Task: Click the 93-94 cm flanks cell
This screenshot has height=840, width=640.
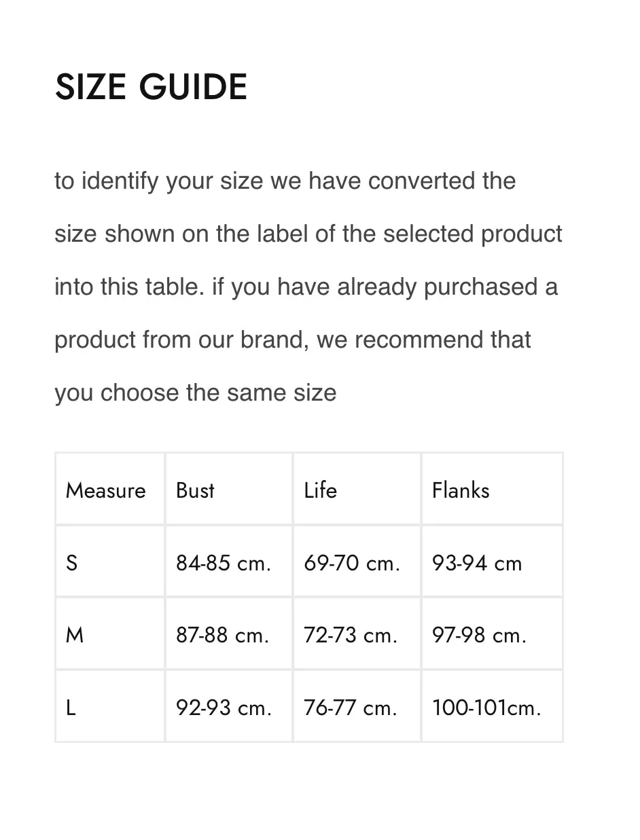Action: pyautogui.click(x=492, y=562)
